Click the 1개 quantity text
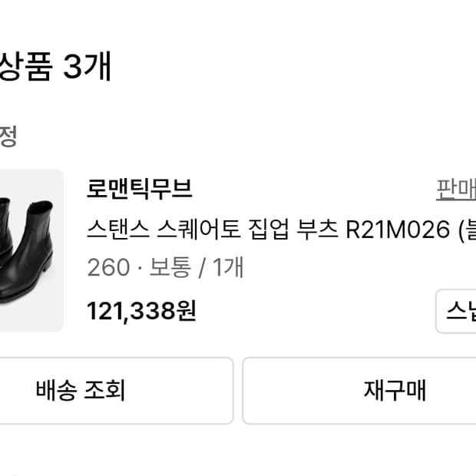Image resolution: width=476 pixels, height=476 pixels. click(228, 267)
